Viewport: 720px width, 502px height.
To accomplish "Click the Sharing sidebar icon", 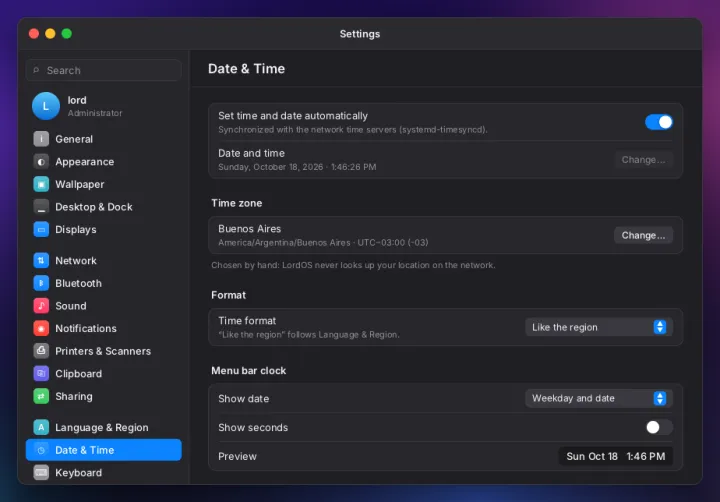I will [41, 396].
